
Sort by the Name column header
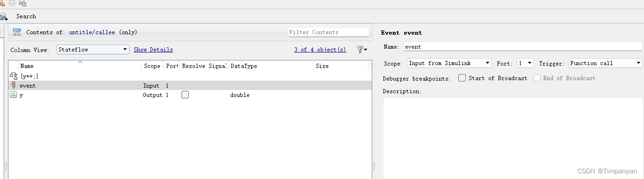click(x=80, y=66)
